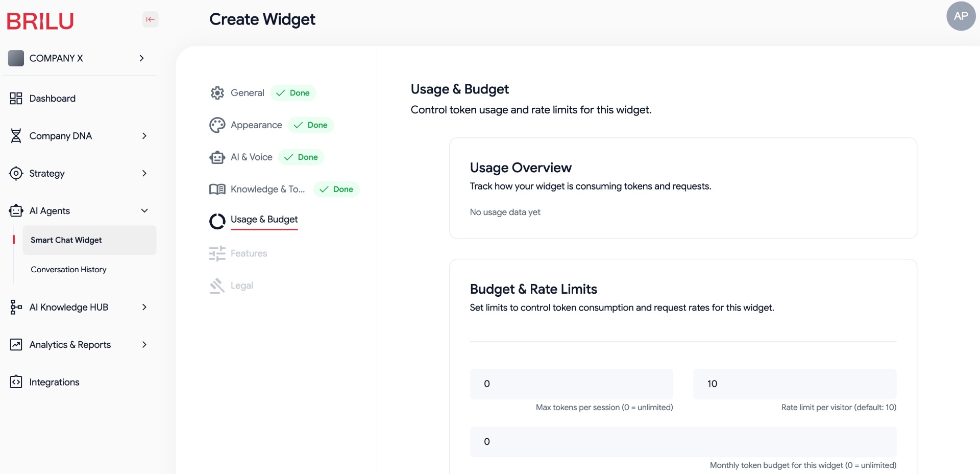Click the 'No usage data yet' text

click(x=505, y=212)
